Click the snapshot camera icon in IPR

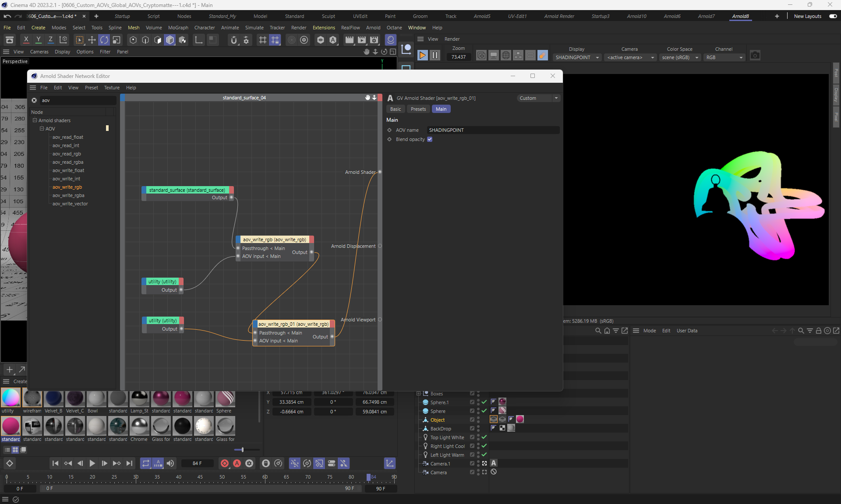click(755, 56)
